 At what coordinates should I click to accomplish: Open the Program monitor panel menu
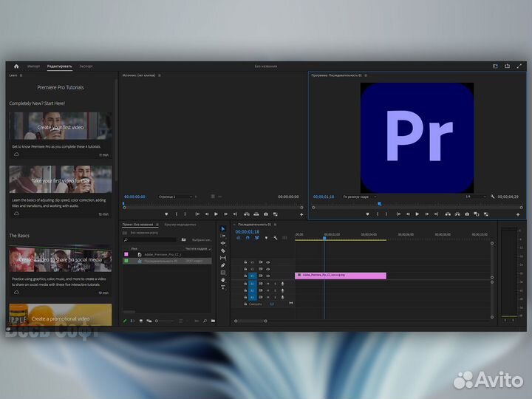(366, 75)
